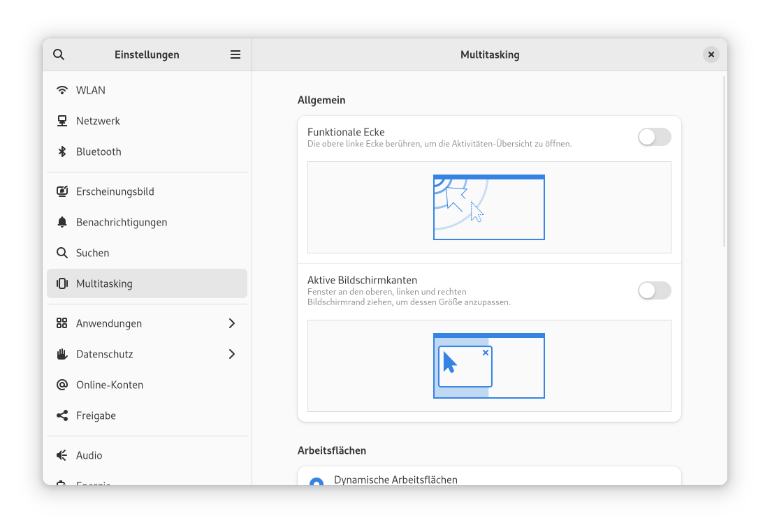Expand Anwendungen using its chevron arrow
Screen dimensions: 770x532
(232, 323)
